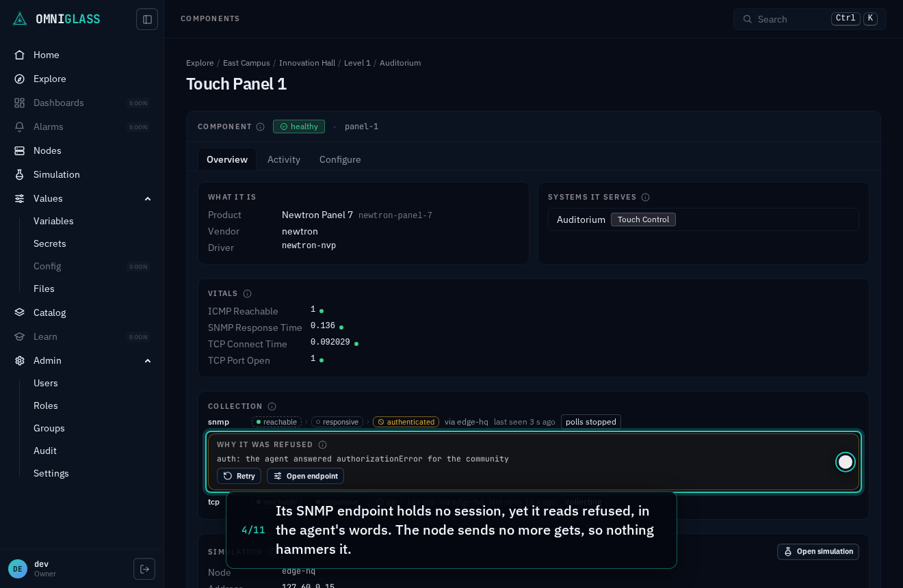The width and height of the screenshot is (903, 588).
Task: Click the Alarms bell icon
Action: tap(20, 126)
